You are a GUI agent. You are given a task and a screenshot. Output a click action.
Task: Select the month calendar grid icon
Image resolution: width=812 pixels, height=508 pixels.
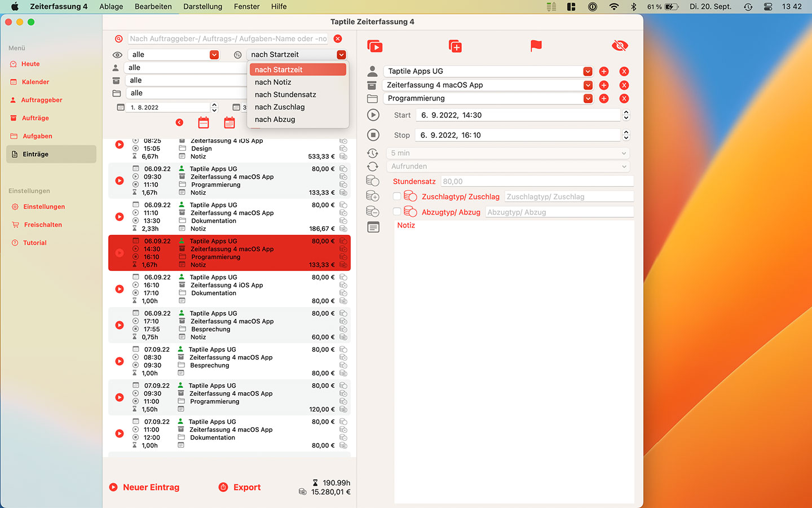pos(230,122)
